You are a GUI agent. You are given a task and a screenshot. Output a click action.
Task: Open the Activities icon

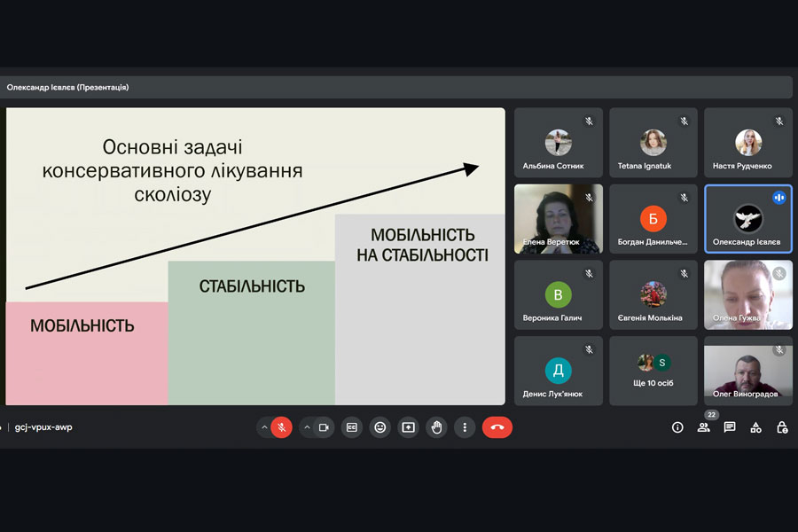point(755,427)
